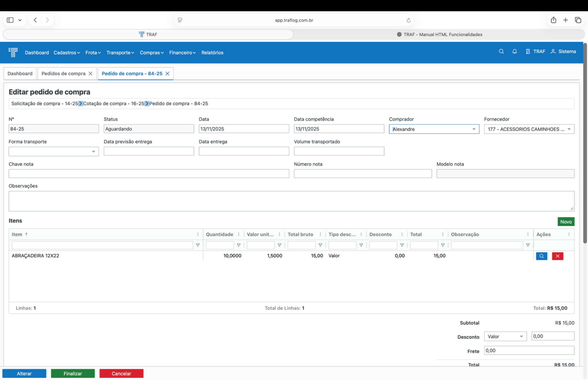
Task: Open Quantidade column three-dot menu
Action: pyautogui.click(x=239, y=234)
